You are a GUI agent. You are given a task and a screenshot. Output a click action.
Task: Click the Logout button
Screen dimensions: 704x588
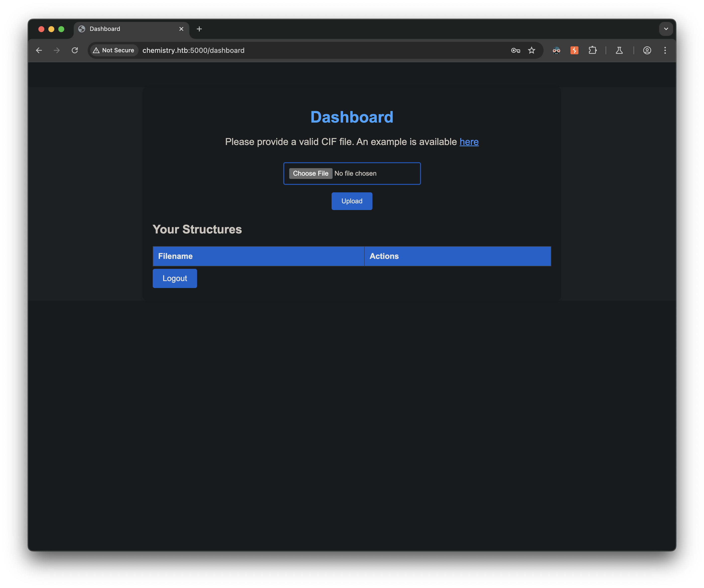coord(175,278)
